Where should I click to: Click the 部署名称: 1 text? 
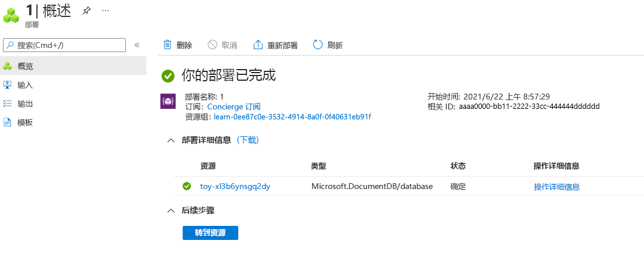pos(204,97)
